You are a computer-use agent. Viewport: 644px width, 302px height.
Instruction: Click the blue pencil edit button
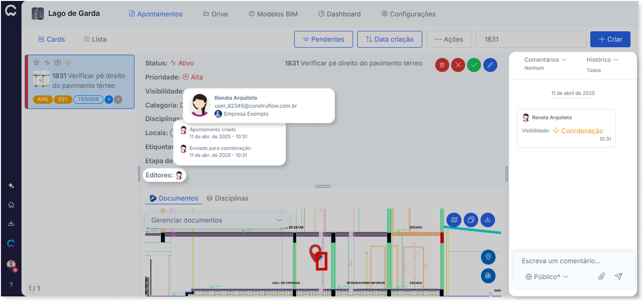490,65
